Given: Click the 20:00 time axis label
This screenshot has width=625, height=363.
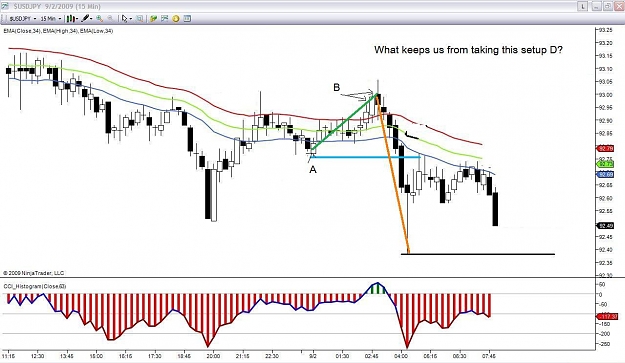Looking at the screenshot, I should coord(213,356).
